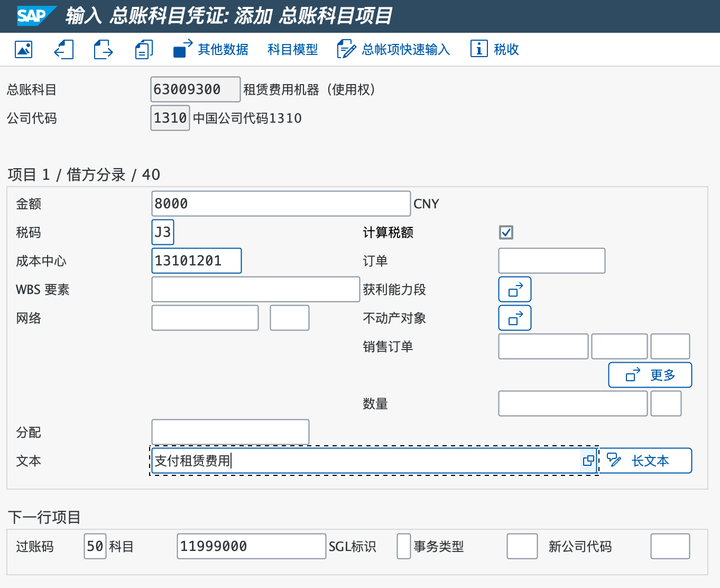The image size is (720, 588).
Task: Open 科目模型 account model menu item
Action: click(x=292, y=49)
